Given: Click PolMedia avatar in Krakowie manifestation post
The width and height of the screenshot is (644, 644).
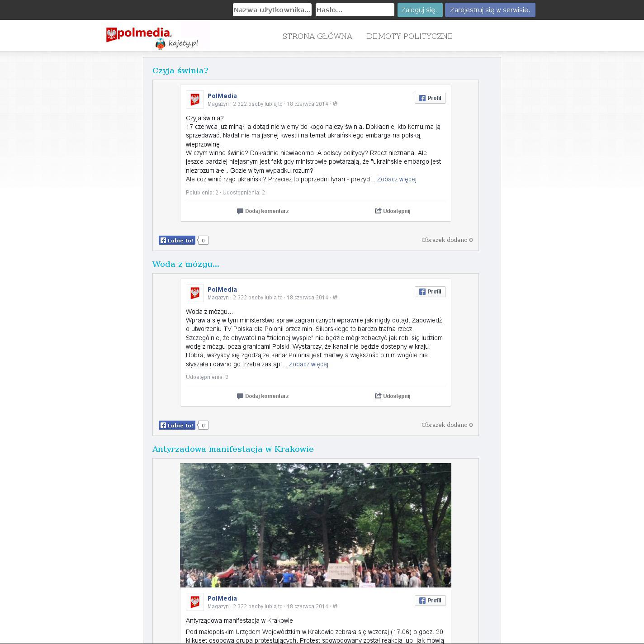Looking at the screenshot, I should [195, 602].
